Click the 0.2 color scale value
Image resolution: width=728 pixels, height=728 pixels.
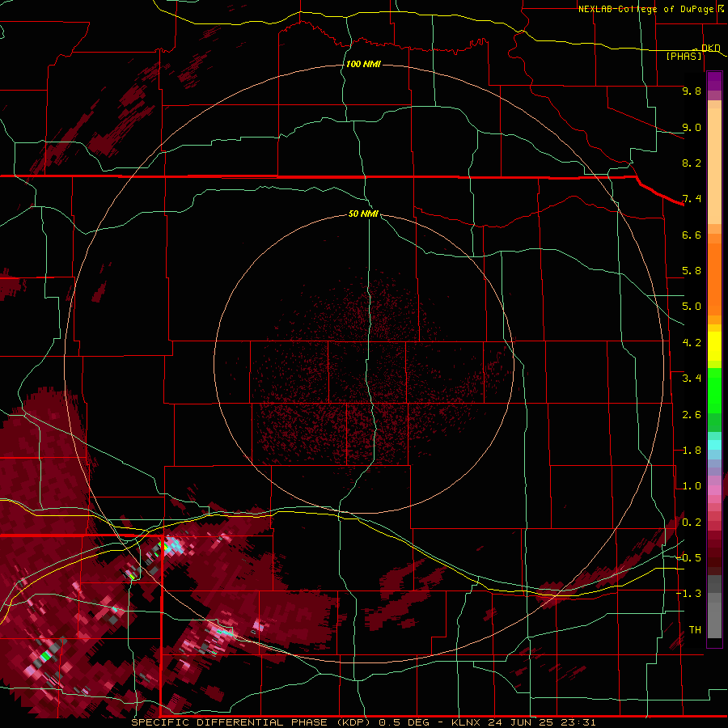692,523
